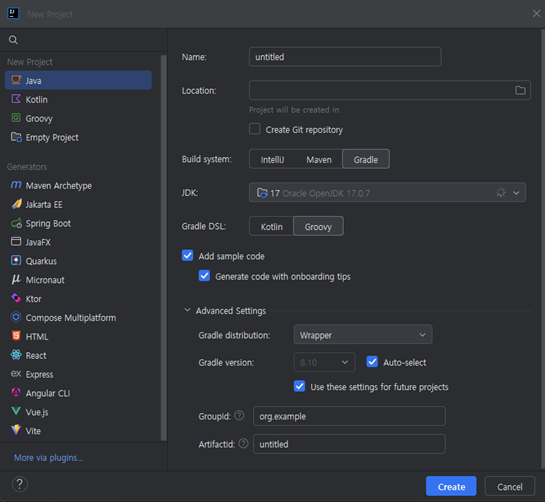Switch build system to Maven

click(x=319, y=160)
